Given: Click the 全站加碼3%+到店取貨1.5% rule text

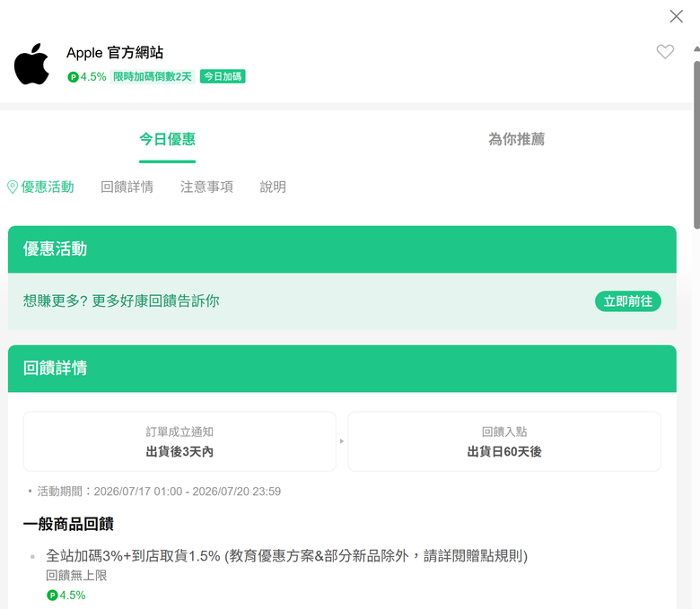Looking at the screenshot, I should click(x=286, y=556).
